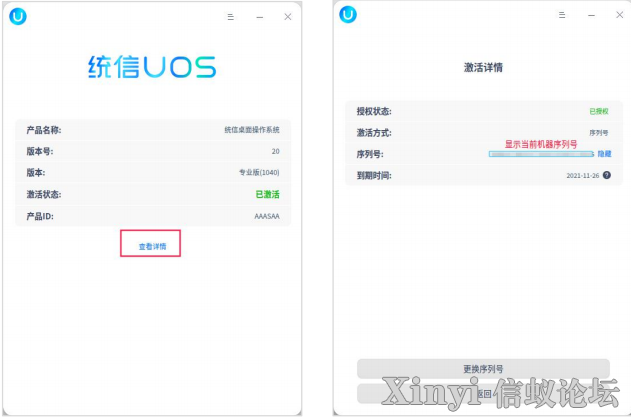Click 已授权 authorization status value
This screenshot has width=631, height=417.
coord(599,111)
